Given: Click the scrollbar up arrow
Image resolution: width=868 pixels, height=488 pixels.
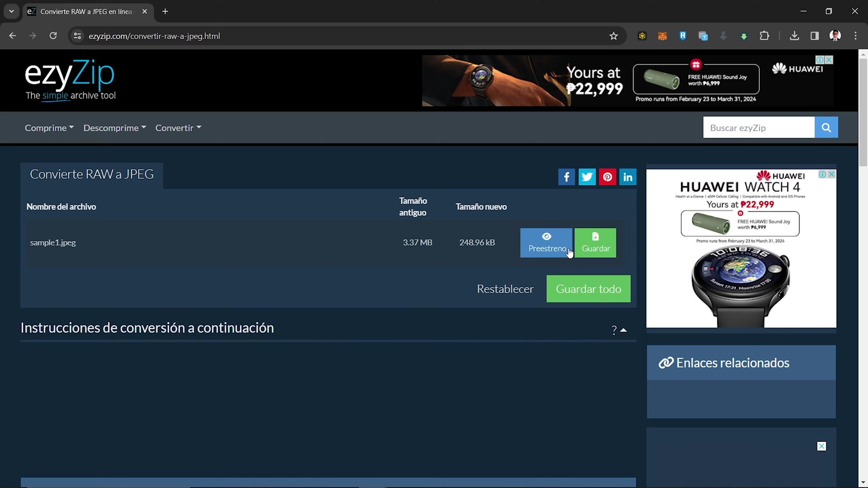Looking at the screenshot, I should tap(863, 54).
